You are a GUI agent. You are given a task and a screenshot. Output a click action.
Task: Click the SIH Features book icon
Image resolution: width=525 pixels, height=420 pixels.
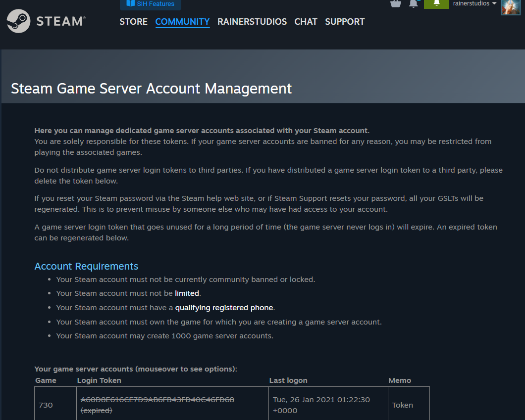click(130, 4)
